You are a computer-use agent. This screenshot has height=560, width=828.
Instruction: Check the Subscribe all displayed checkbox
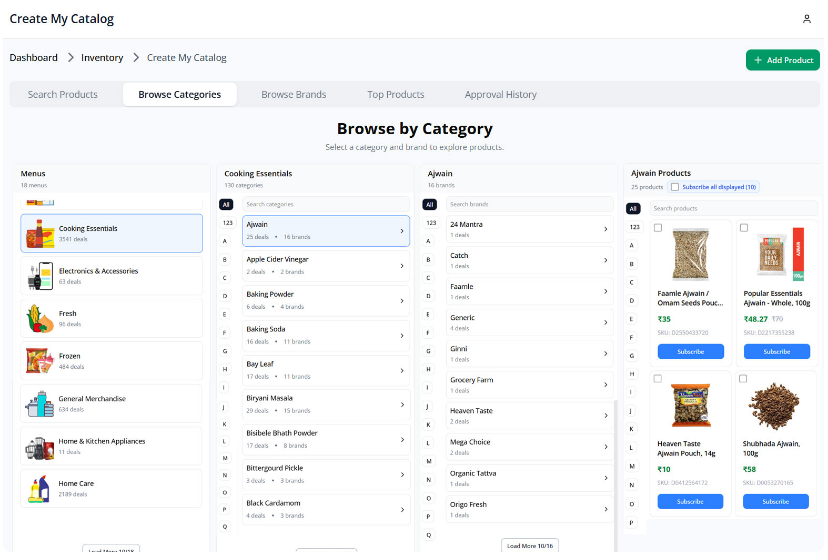point(675,187)
